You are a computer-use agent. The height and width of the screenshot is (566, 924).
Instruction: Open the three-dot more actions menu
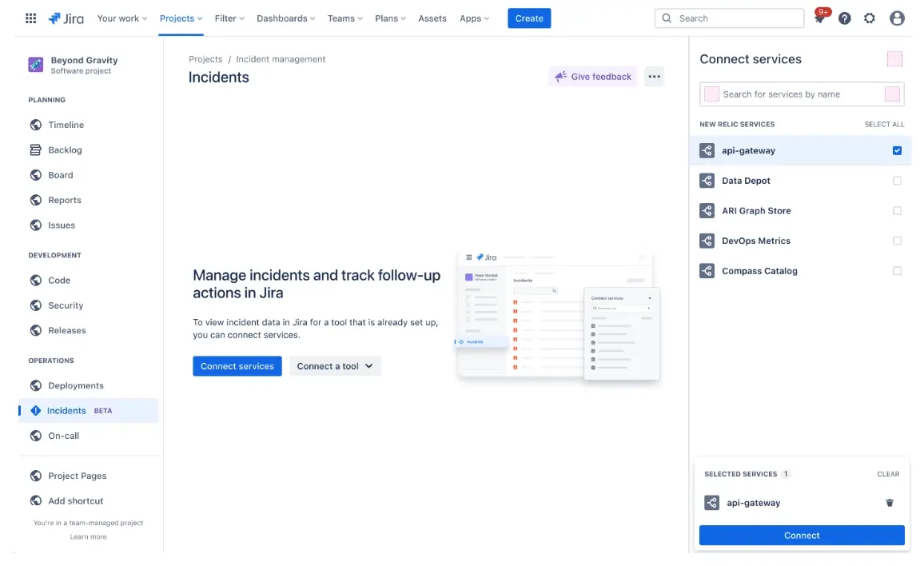pos(654,77)
